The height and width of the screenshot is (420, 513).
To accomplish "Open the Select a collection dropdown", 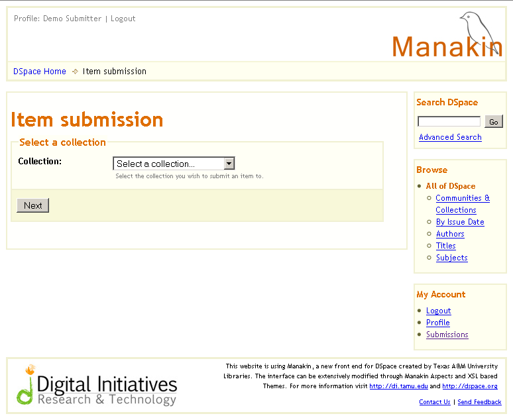I will pyautogui.click(x=174, y=164).
